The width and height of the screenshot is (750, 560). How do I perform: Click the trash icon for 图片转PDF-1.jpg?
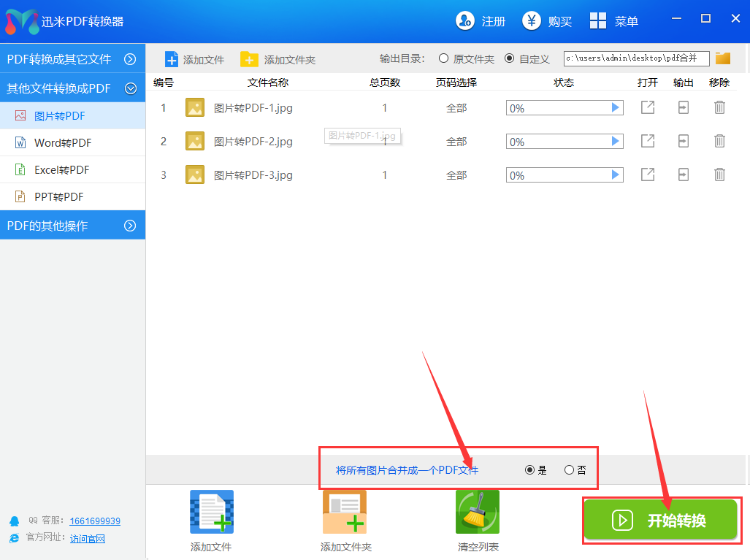tap(719, 108)
